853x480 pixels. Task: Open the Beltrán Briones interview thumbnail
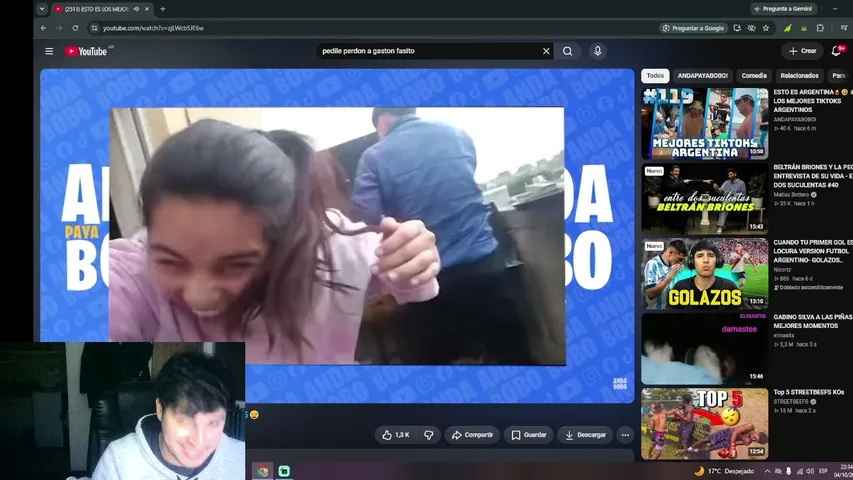(704, 199)
